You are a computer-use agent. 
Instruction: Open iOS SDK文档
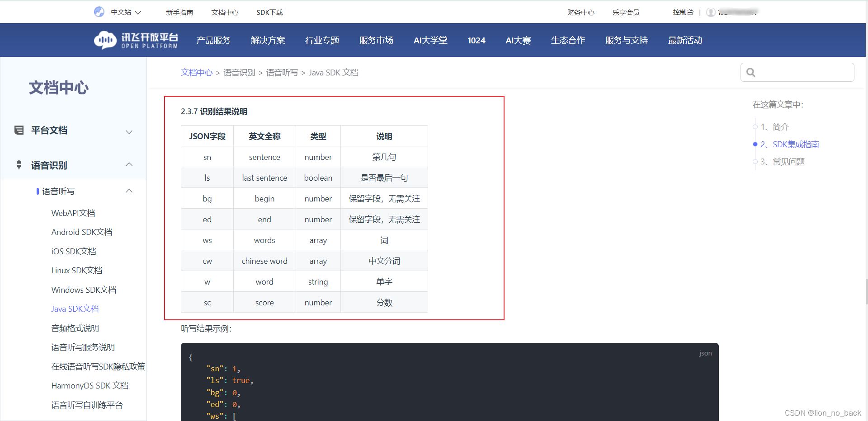[74, 251]
